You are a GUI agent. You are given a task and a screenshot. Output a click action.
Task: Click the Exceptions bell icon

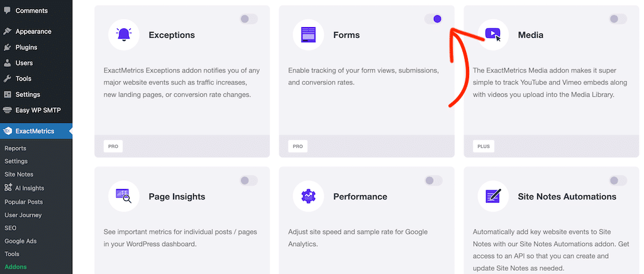pyautogui.click(x=124, y=35)
